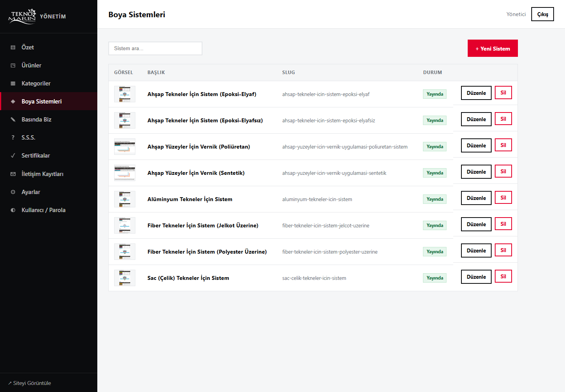Screen dimensions: 565x392
Task: Click the Kategoriler grid icon
Action: pyautogui.click(x=13, y=83)
